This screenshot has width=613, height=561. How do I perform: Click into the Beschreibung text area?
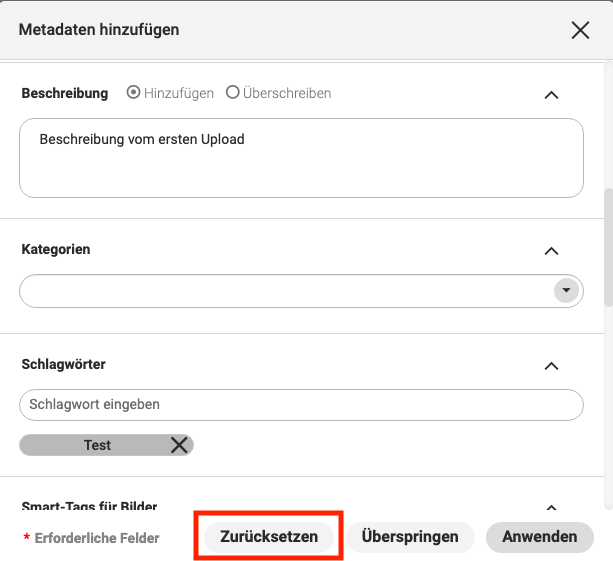301,158
